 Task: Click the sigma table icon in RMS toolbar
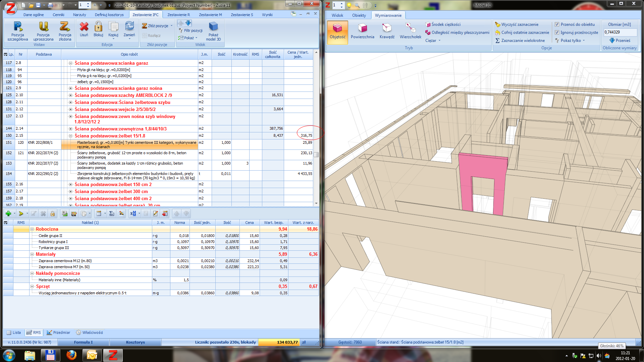pos(112,214)
